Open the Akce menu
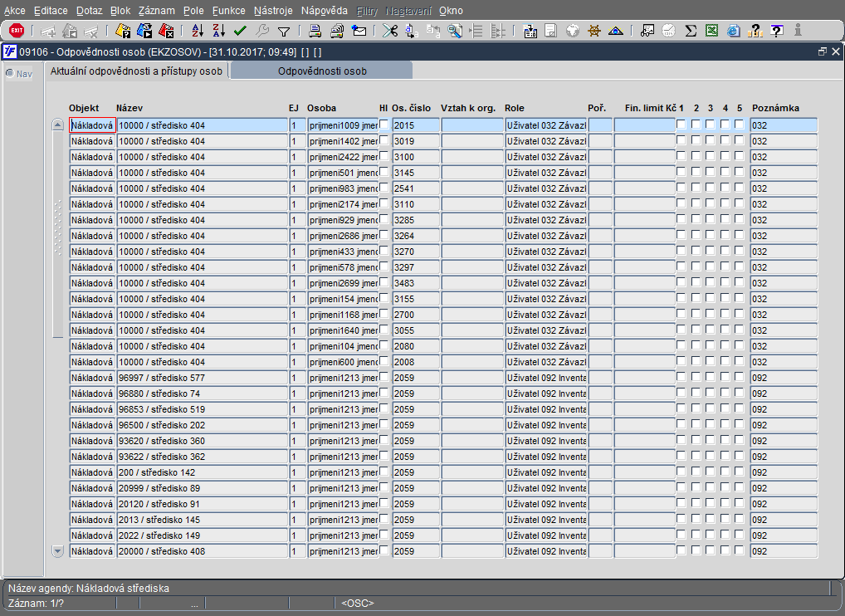Image resolution: width=845 pixels, height=616 pixels. 15,11
